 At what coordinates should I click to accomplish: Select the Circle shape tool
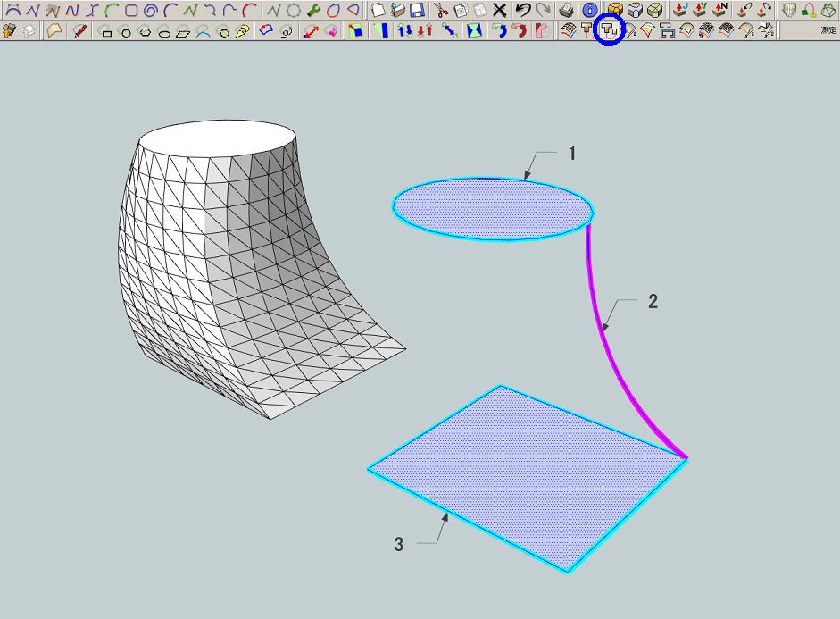[x=125, y=33]
